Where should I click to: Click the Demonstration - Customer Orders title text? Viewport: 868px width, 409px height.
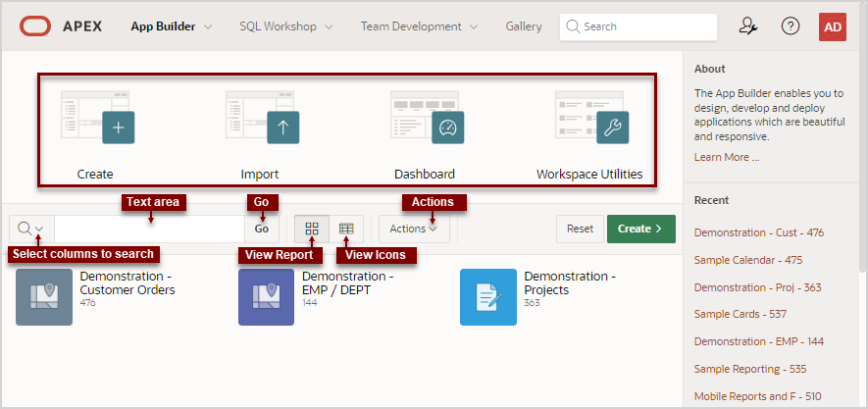click(128, 282)
